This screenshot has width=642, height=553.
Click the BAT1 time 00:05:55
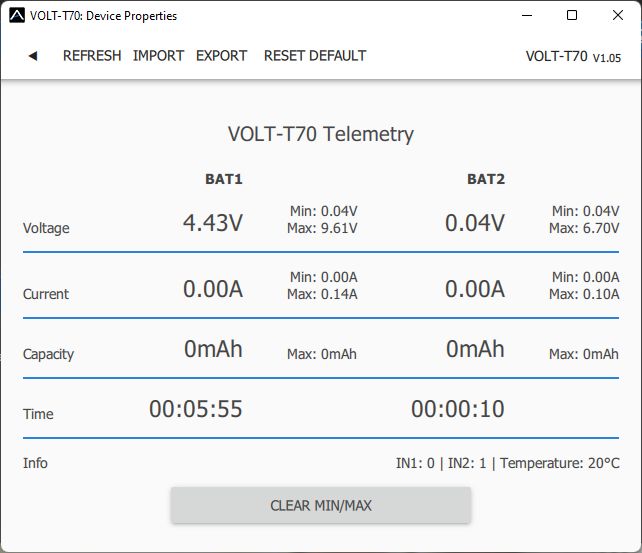tap(196, 409)
